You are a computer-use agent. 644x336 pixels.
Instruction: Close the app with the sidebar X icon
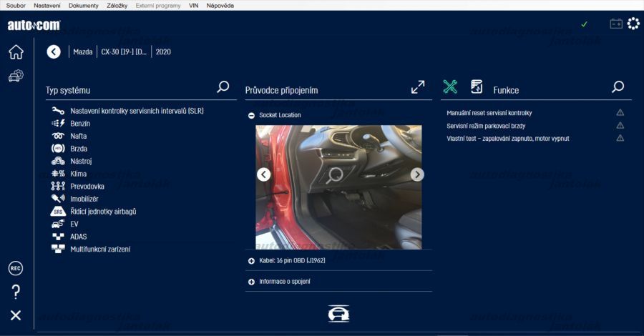pos(16,315)
